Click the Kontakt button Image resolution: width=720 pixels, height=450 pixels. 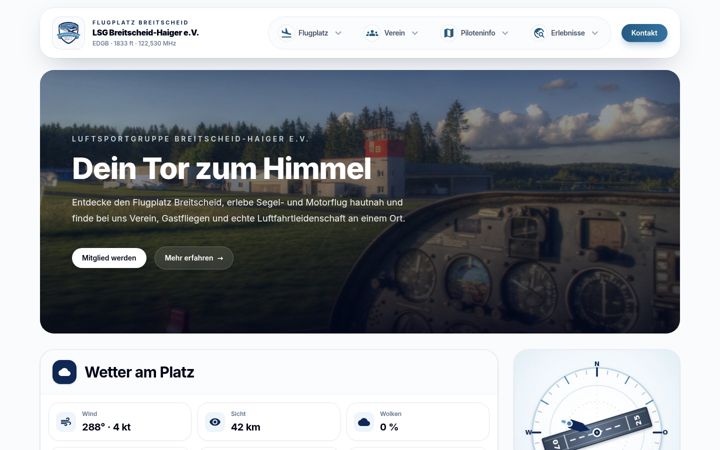tap(644, 33)
